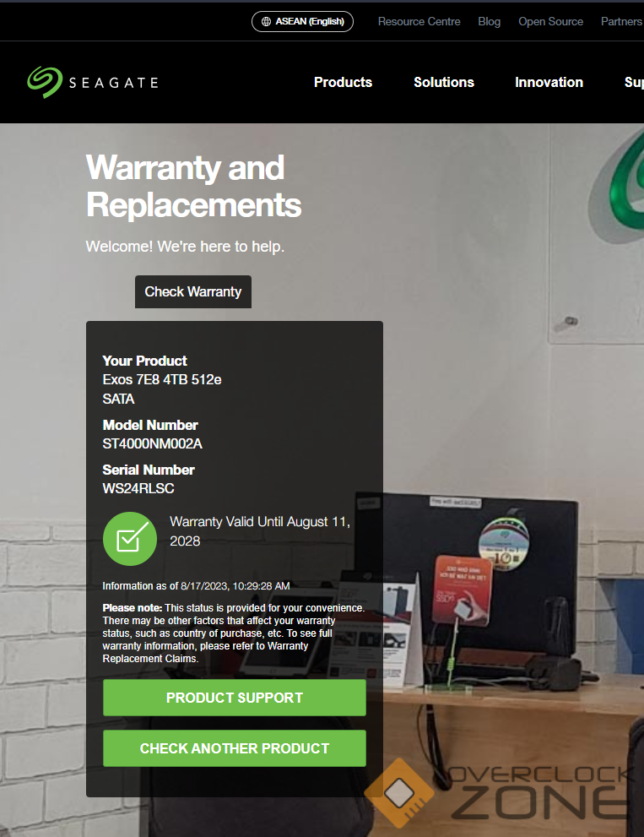Click the serial number WS24RLSC text
This screenshot has width=644, height=837.
(138, 488)
